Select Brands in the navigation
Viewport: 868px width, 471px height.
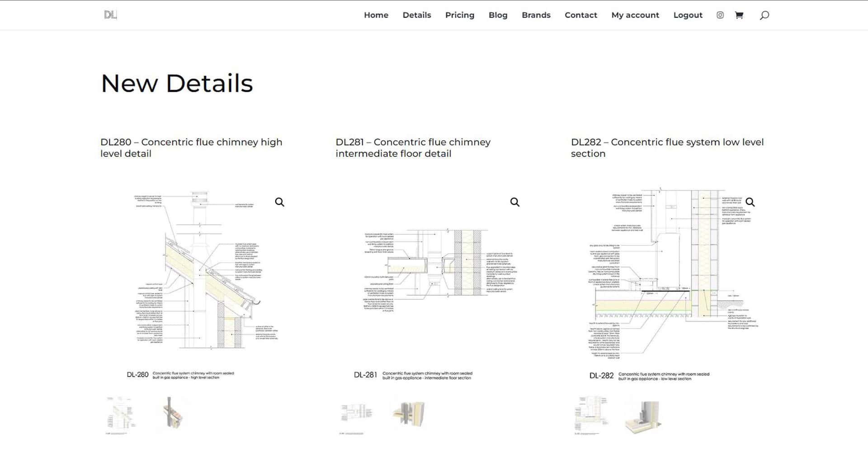tap(536, 15)
